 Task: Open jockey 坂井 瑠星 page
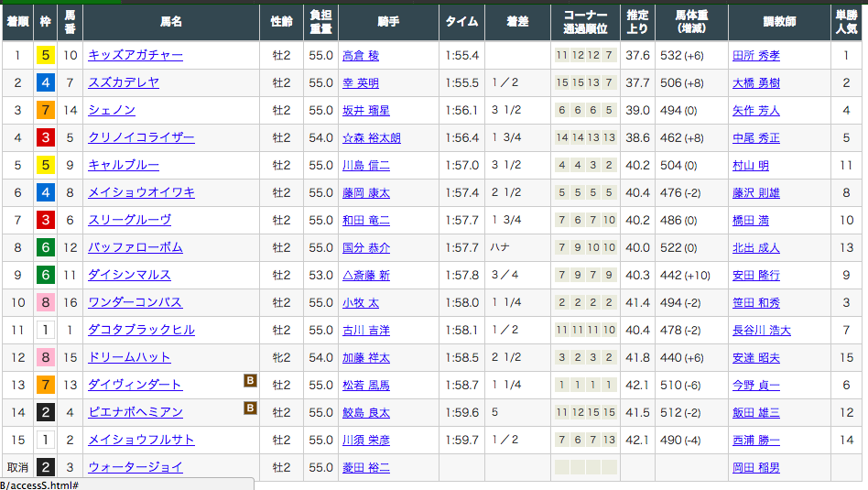coord(366,110)
